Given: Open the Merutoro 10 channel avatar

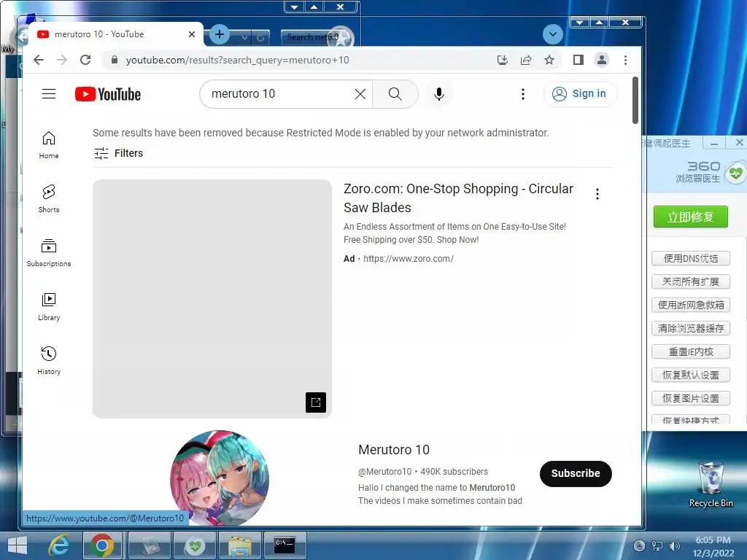Looking at the screenshot, I should tap(219, 478).
